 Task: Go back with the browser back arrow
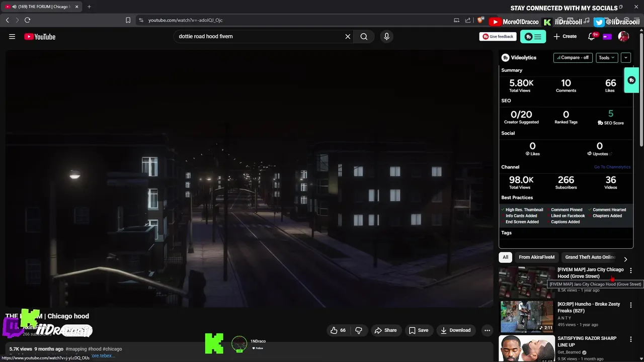pyautogui.click(x=7, y=20)
